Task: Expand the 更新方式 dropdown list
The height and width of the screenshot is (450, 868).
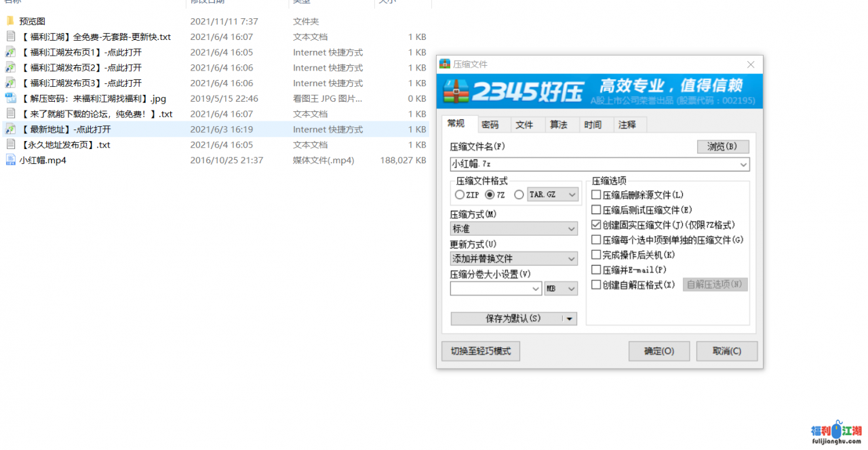Action: (x=513, y=259)
